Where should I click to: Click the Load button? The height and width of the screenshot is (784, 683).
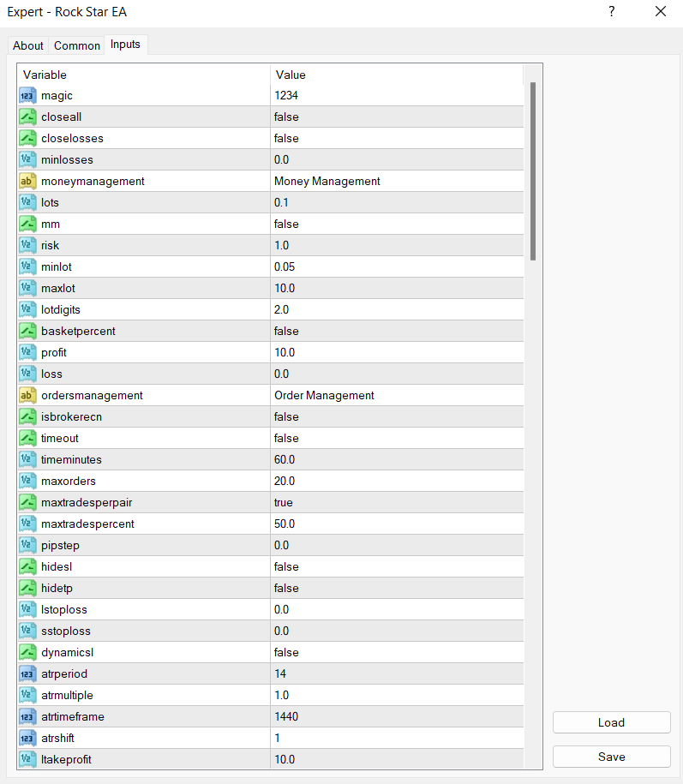(x=612, y=722)
